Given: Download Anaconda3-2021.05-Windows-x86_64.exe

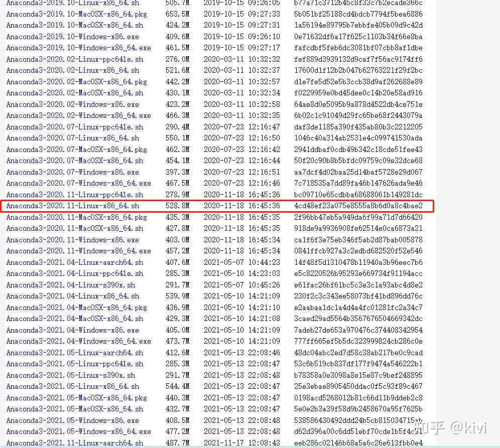Looking at the screenshot, I should (78, 432).
